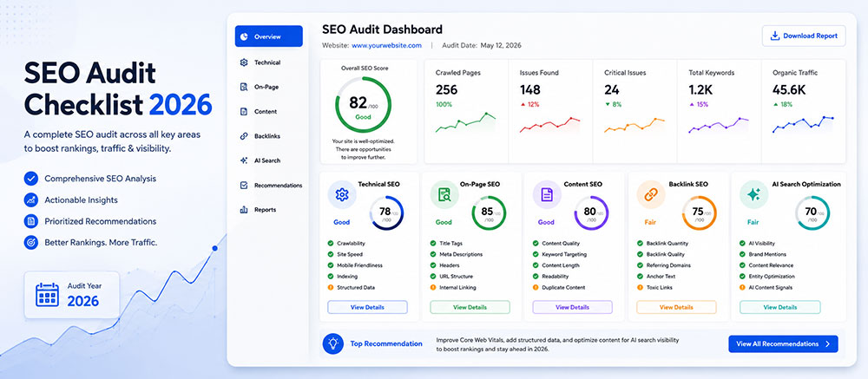Click the Crawled Pages trend chart
Viewport: 868px width, 379px height.
[x=465, y=123]
